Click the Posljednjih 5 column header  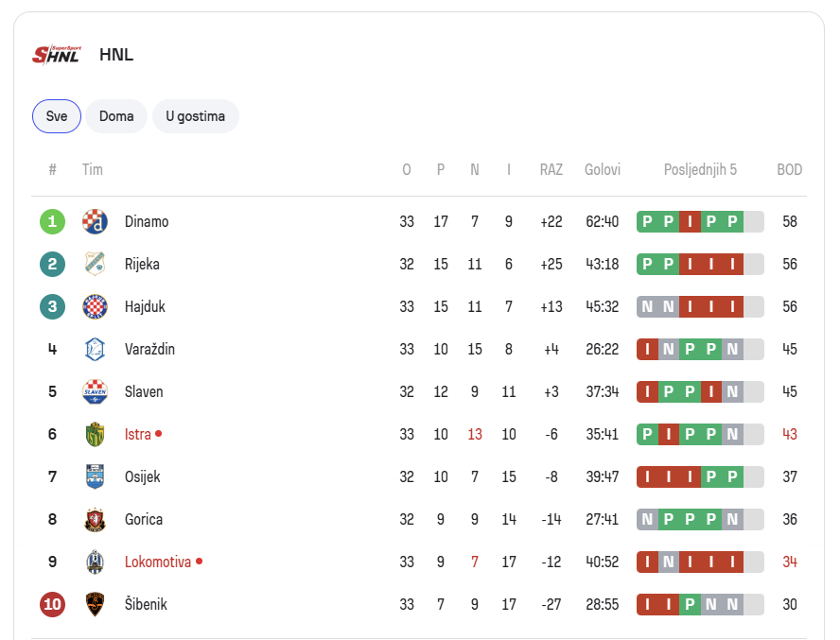700,170
